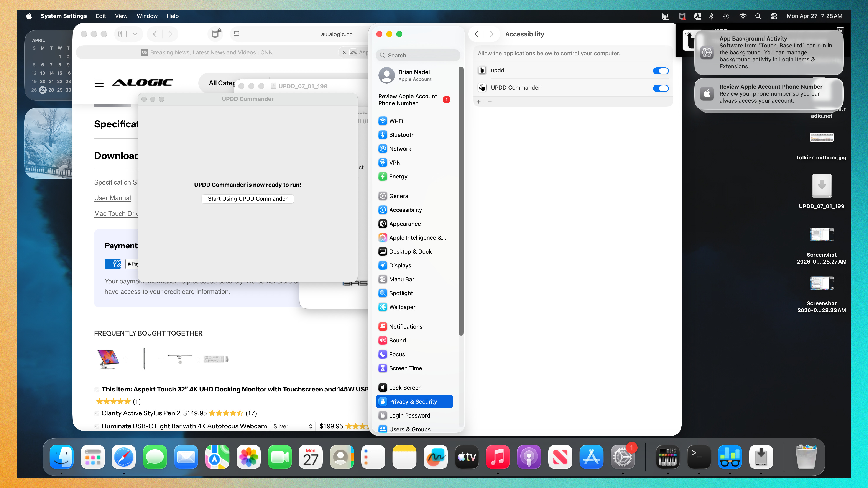This screenshot has height=488, width=868.
Task: Click Start Using UPDD Commander button
Action: pos(248,199)
